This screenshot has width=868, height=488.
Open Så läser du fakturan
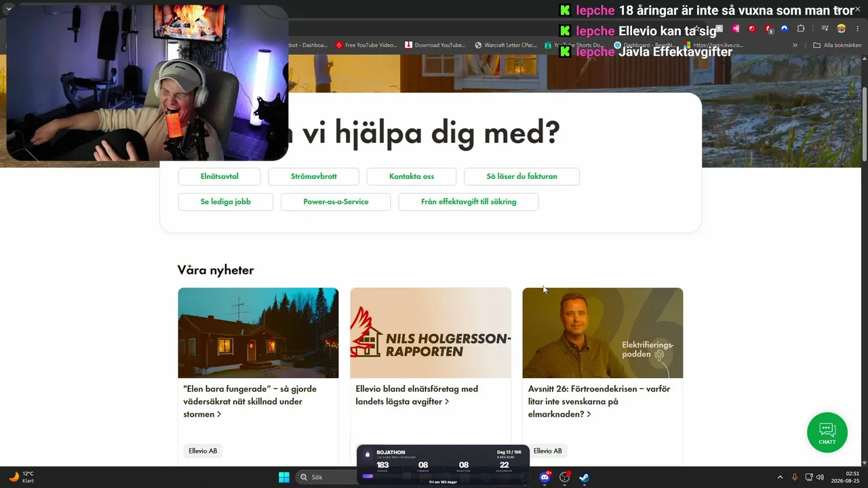[521, 176]
